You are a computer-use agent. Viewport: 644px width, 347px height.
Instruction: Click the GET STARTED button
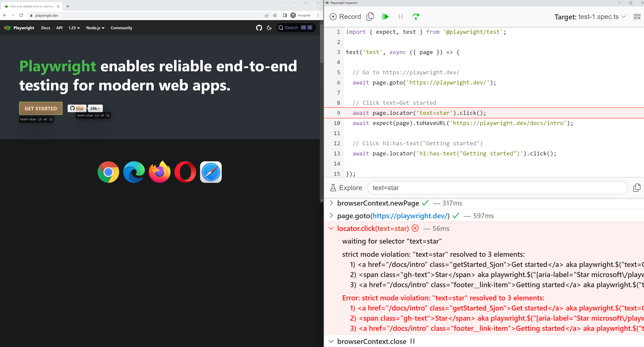41,108
